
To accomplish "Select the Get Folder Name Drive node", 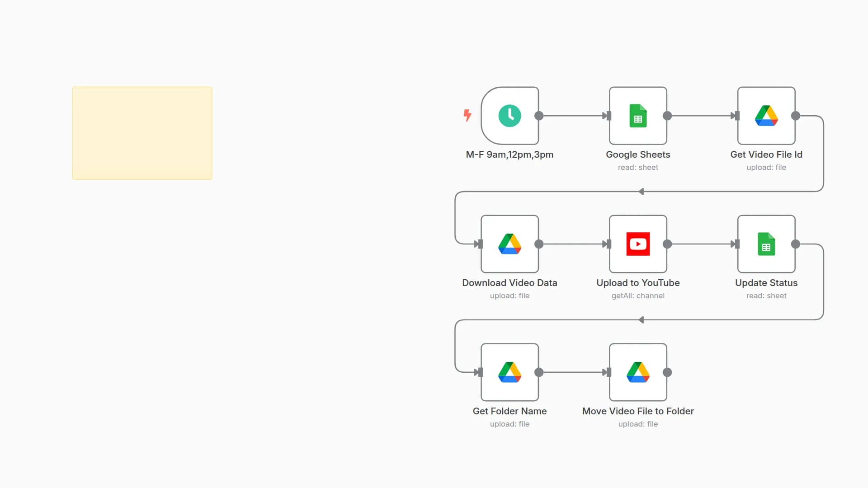I will click(x=509, y=372).
